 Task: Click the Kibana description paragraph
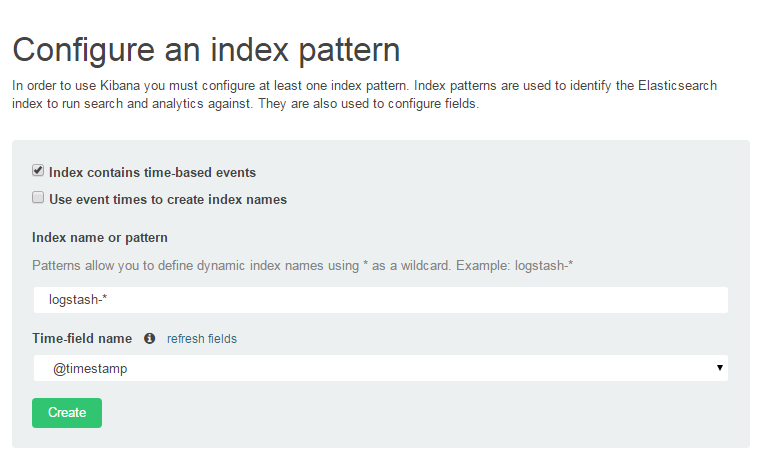coord(364,94)
